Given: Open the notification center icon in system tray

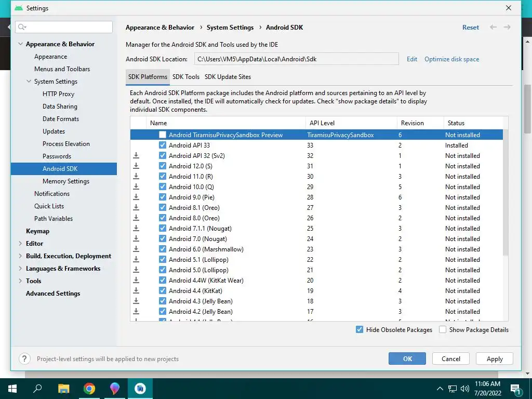Looking at the screenshot, I should pyautogui.click(x=515, y=389).
